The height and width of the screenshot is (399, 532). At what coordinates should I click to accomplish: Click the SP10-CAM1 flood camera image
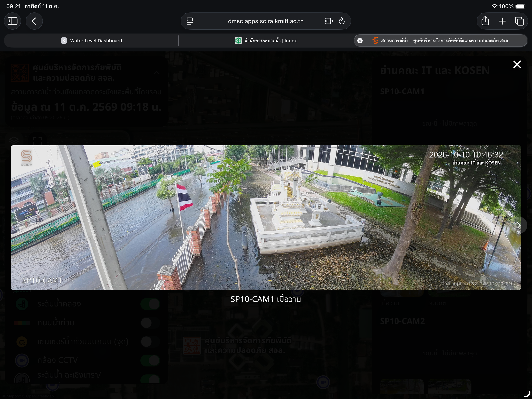[266, 218]
